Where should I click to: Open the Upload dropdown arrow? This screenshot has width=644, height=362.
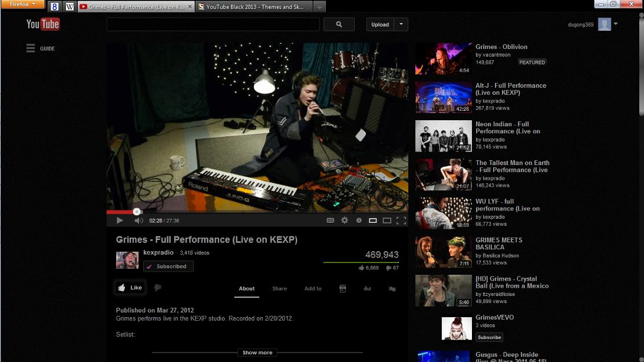coord(402,24)
